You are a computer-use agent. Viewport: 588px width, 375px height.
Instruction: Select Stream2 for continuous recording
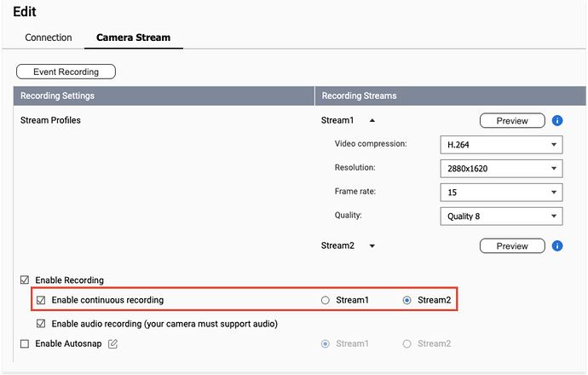tap(406, 300)
